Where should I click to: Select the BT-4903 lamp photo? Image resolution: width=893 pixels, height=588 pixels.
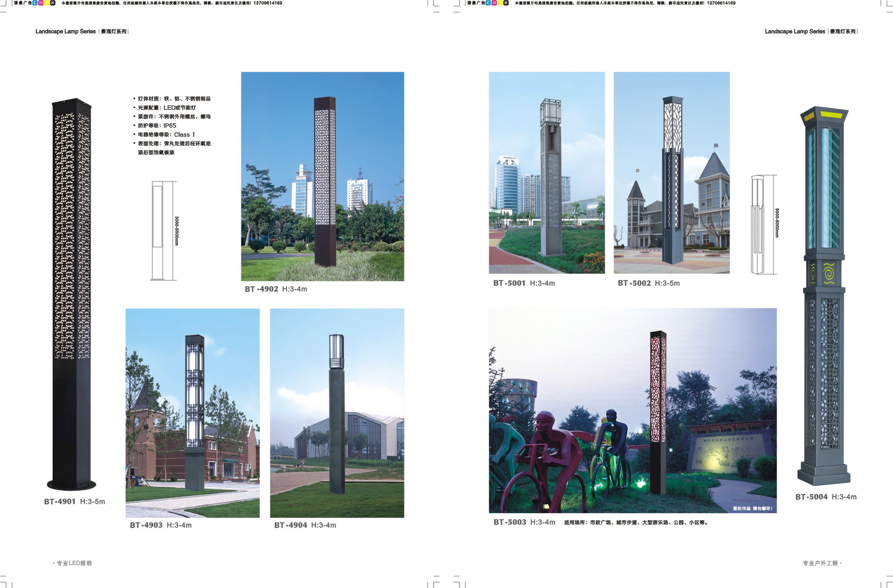(193, 413)
